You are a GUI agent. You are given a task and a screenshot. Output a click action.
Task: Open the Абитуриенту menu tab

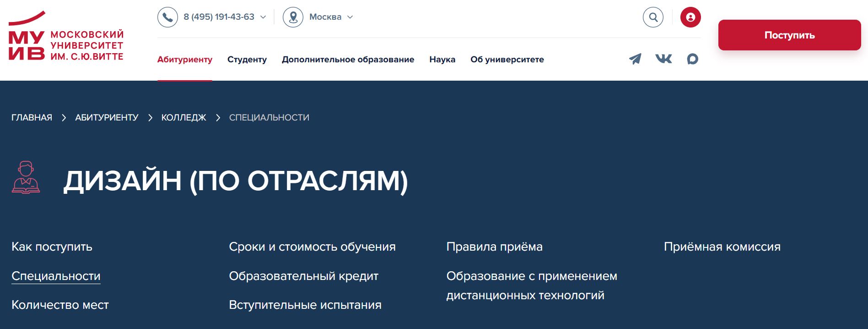185,60
